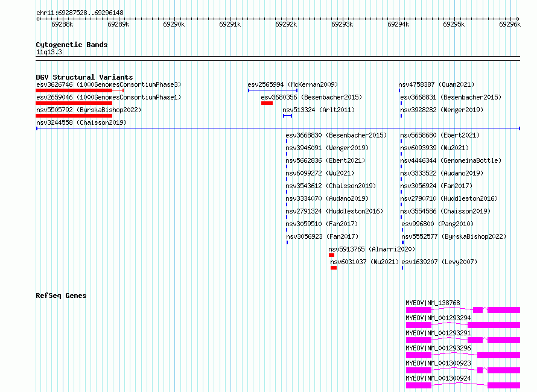The width and height of the screenshot is (537, 392).
Task: Open nsv6093939 (Wu2021) label
Action: coord(434,148)
